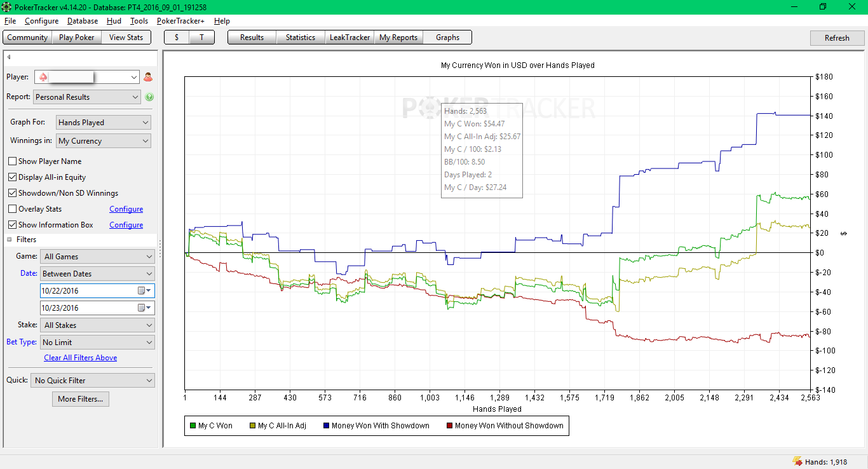Click the Clear All Filters Above link

coord(81,358)
